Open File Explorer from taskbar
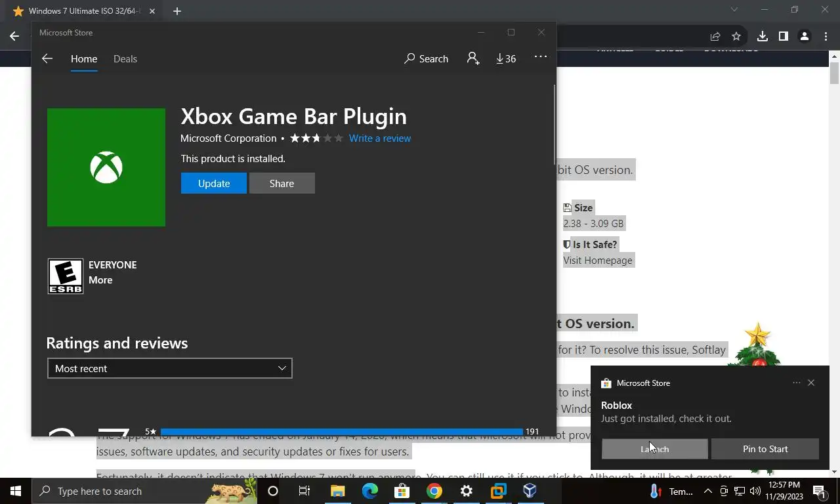 point(337,491)
